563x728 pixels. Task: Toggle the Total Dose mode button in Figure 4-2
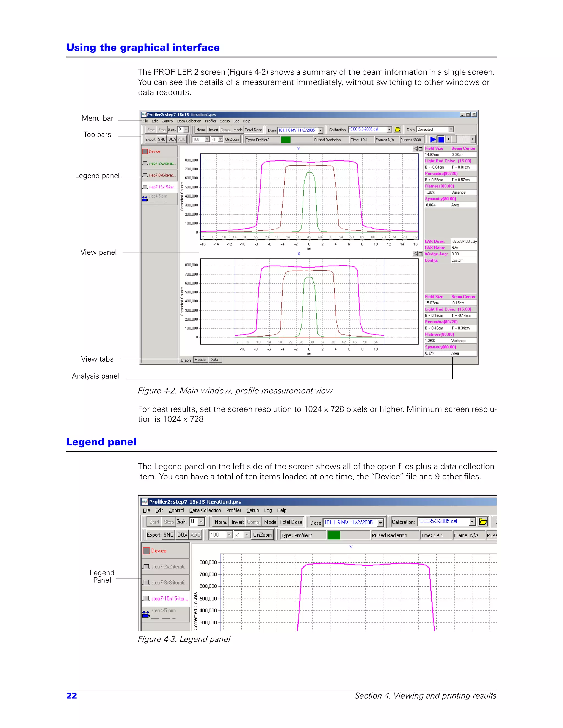(x=253, y=130)
